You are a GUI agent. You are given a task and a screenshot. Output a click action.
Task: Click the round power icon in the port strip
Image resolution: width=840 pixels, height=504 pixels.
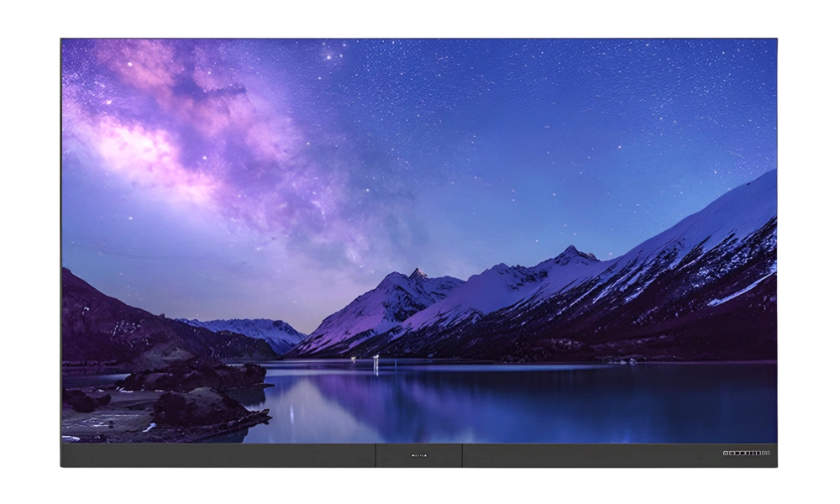[x=726, y=453]
